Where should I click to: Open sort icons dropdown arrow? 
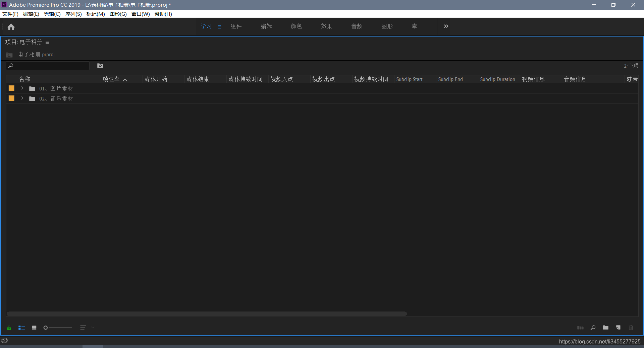93,328
